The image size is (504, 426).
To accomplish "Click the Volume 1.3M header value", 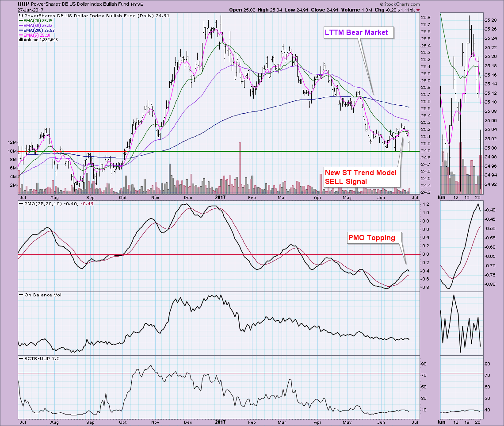I will [x=356, y=10].
